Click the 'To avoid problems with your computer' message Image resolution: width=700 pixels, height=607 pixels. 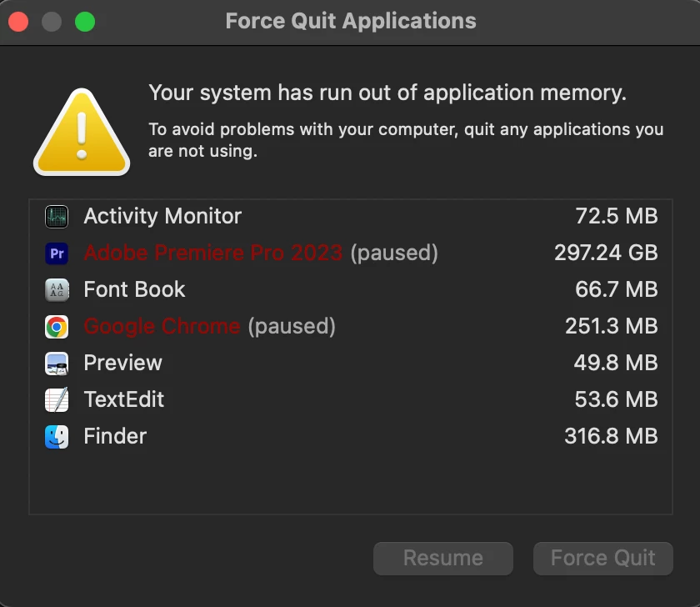coord(407,140)
